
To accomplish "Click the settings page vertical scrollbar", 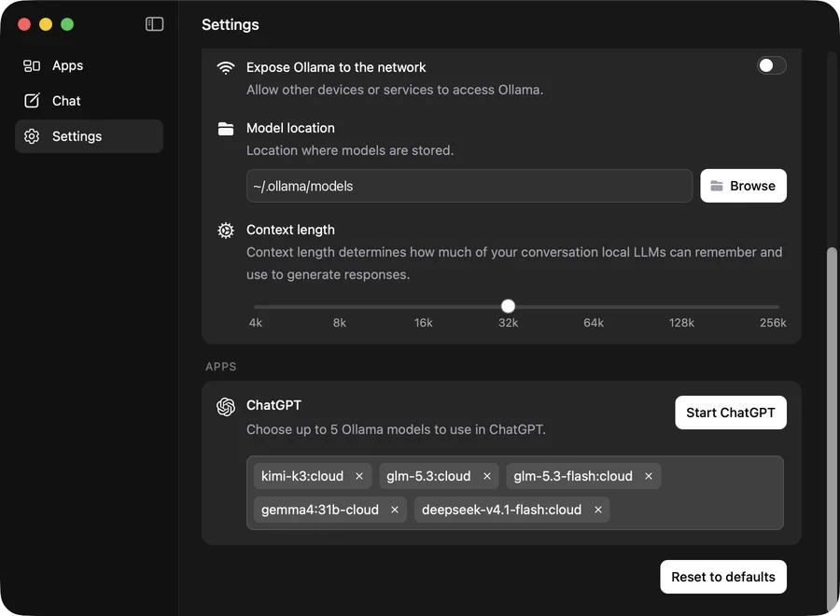I will (x=832, y=428).
